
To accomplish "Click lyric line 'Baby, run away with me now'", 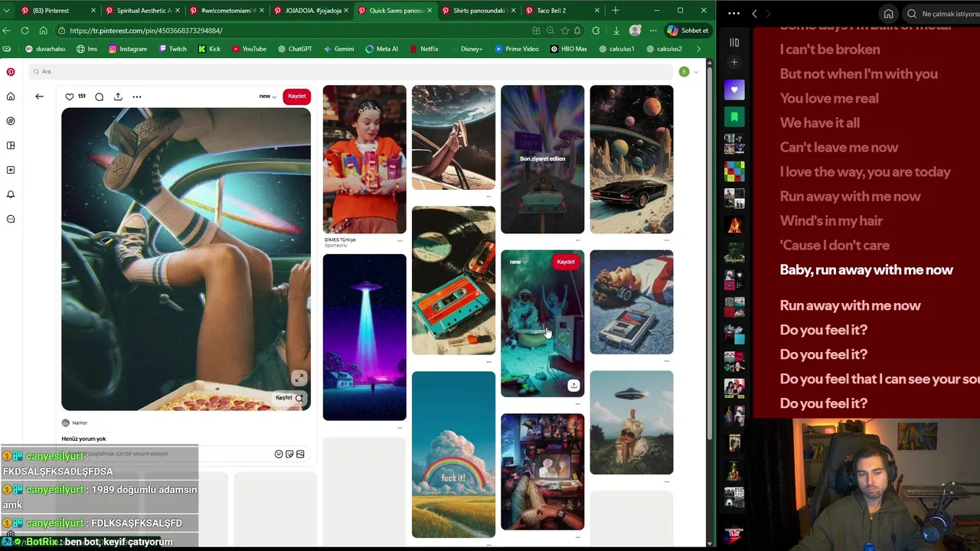I will pos(866,270).
